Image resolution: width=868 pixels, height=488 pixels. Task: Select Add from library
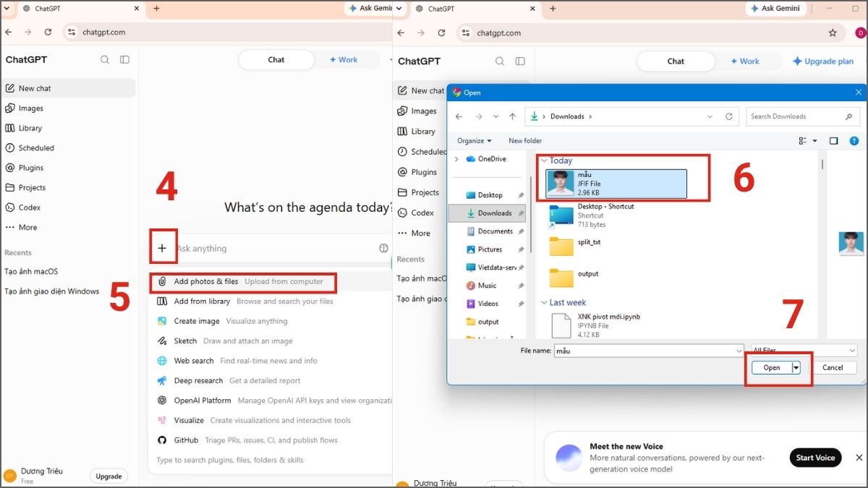tap(245, 301)
